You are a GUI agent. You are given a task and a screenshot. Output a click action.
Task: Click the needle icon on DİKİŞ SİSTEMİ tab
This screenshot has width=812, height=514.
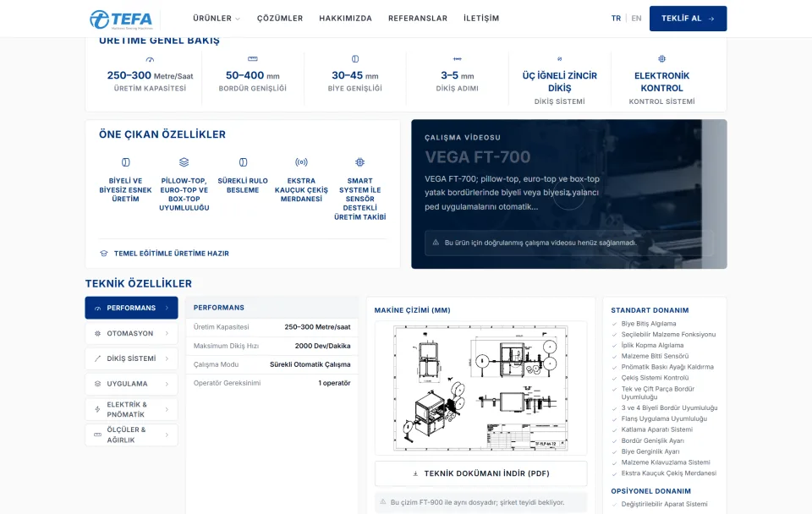tap(97, 358)
